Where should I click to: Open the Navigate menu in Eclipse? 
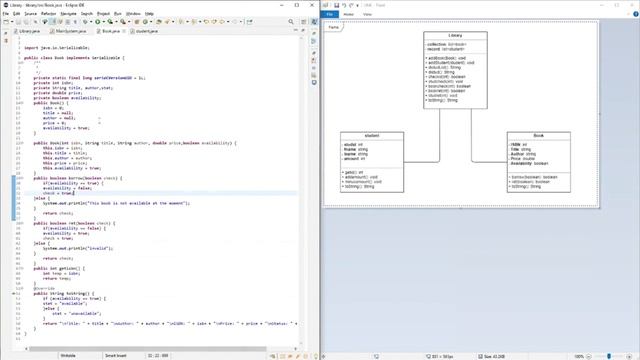coord(68,13)
